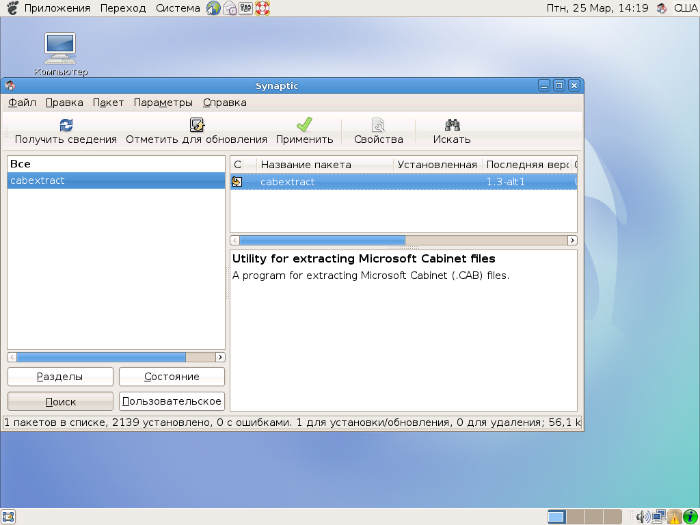Click the package update warning tray icon
Image resolution: width=700 pixels, height=525 pixels.
(x=675, y=517)
